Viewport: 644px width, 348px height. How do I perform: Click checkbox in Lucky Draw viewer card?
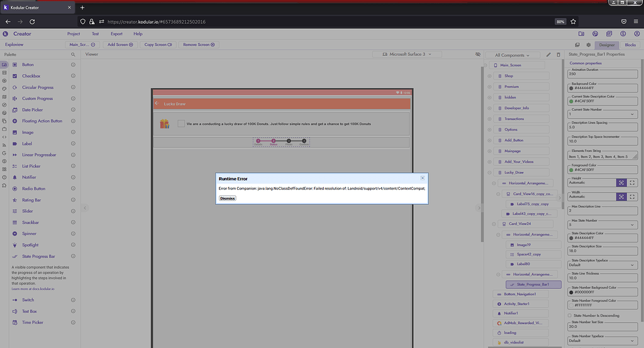click(x=181, y=124)
